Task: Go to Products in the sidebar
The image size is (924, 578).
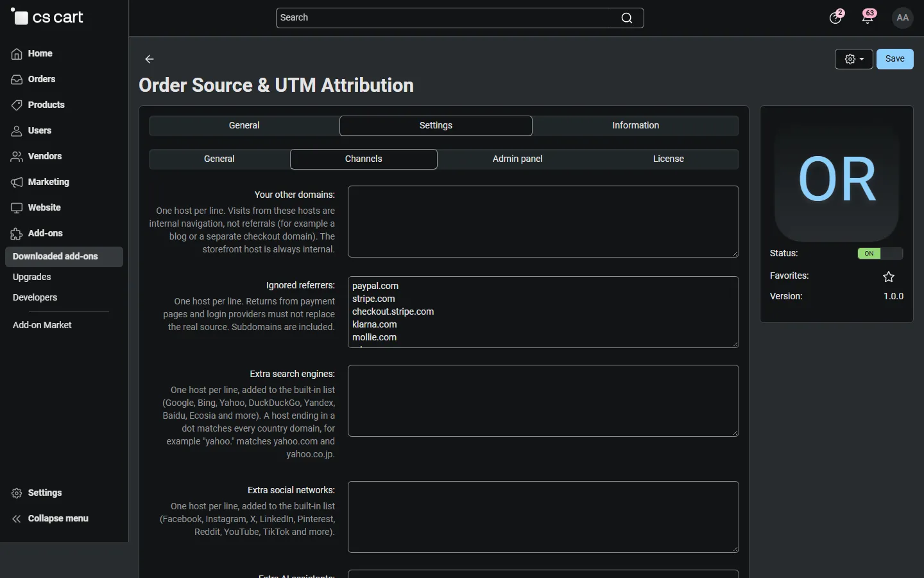Action: coord(46,105)
